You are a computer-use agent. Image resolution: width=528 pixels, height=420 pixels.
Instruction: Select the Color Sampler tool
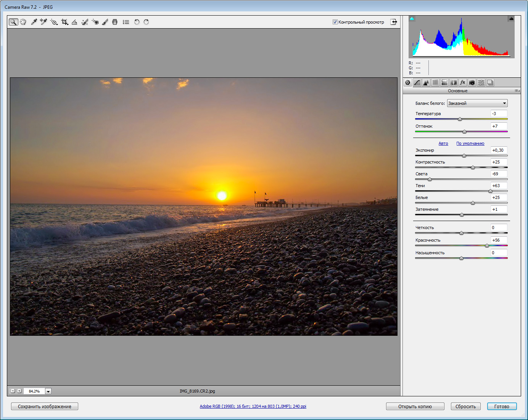click(x=43, y=22)
